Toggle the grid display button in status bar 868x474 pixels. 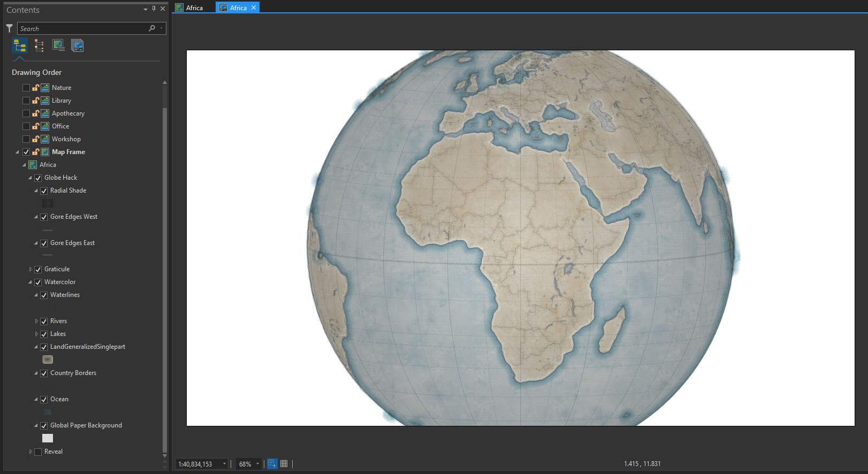click(x=284, y=464)
